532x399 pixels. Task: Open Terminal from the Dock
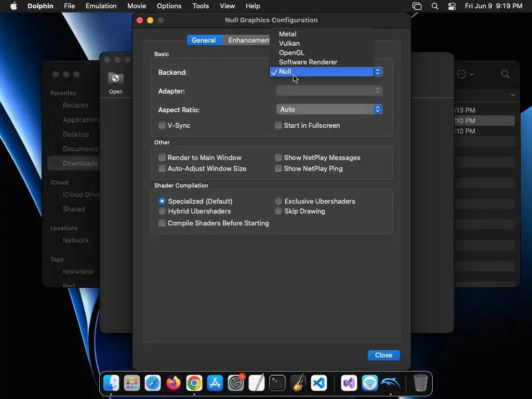(x=277, y=383)
